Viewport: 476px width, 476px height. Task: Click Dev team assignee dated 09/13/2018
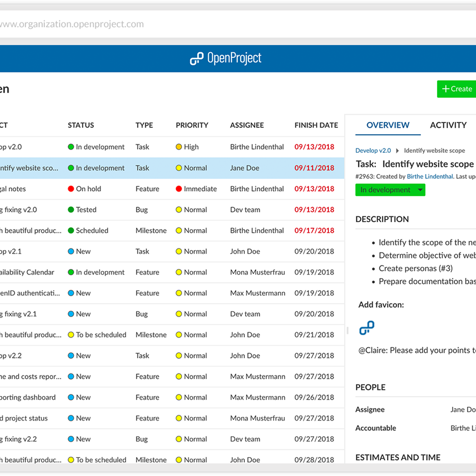245,210
